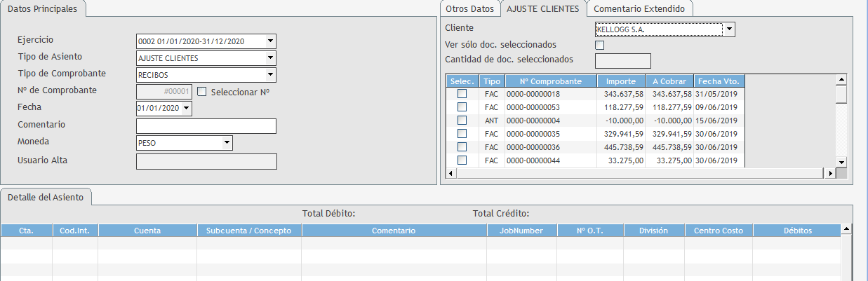Switch to the Otros Datos tab
Viewport: 868px width, 281px height.
click(469, 9)
